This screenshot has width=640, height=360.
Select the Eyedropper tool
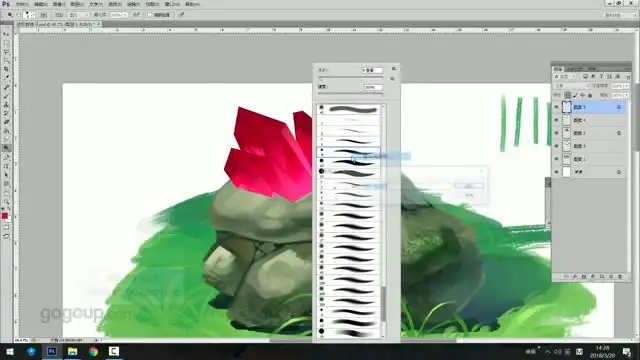point(6,78)
